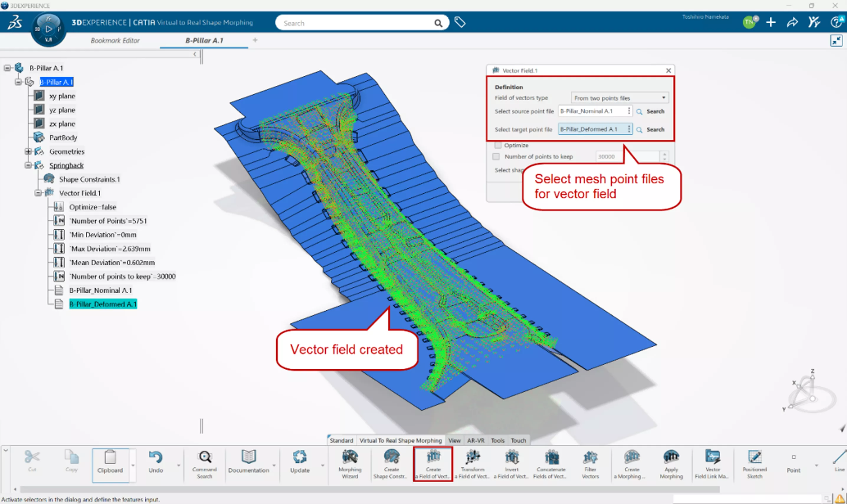Select Create a Field of Vectors tool
The image size is (847, 504).
(x=433, y=464)
